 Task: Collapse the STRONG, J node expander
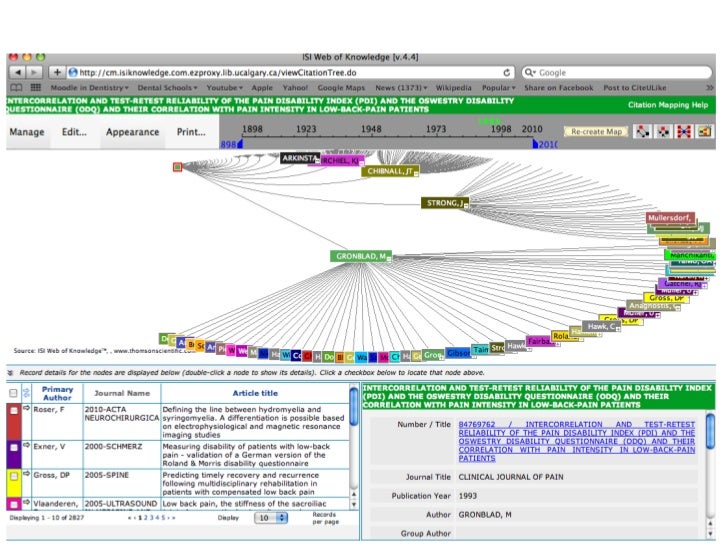coord(466,205)
